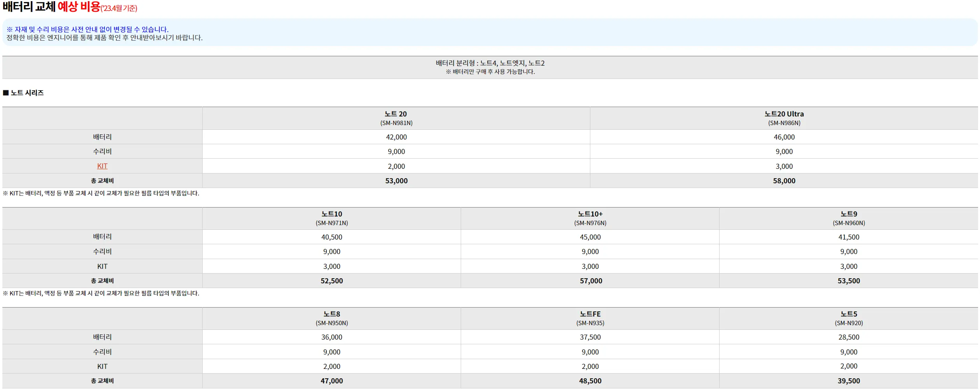Click the 배터리만 구매 후 사용 가능합니다 note
Screen dimensions: 980x390
pos(490,72)
